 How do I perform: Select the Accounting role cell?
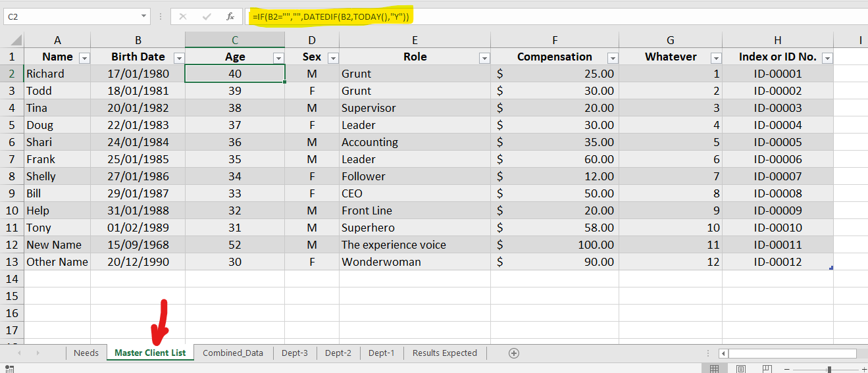pos(415,142)
